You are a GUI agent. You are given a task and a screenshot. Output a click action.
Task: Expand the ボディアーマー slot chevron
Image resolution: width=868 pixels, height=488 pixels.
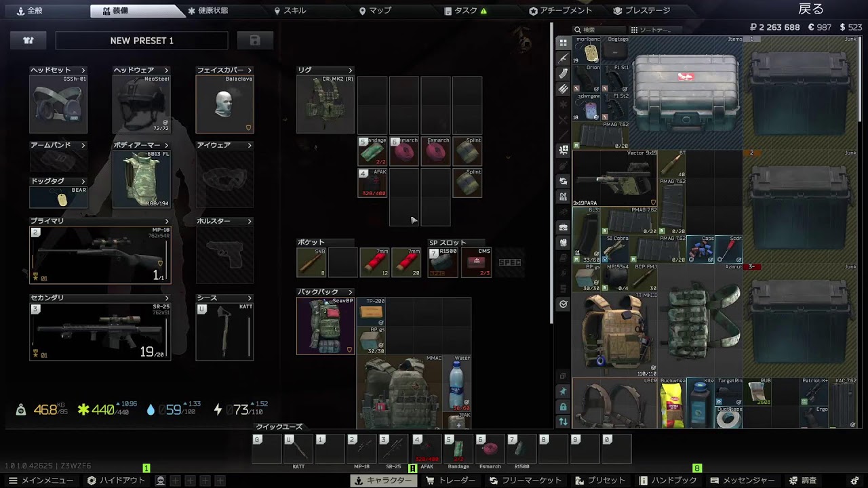click(166, 145)
